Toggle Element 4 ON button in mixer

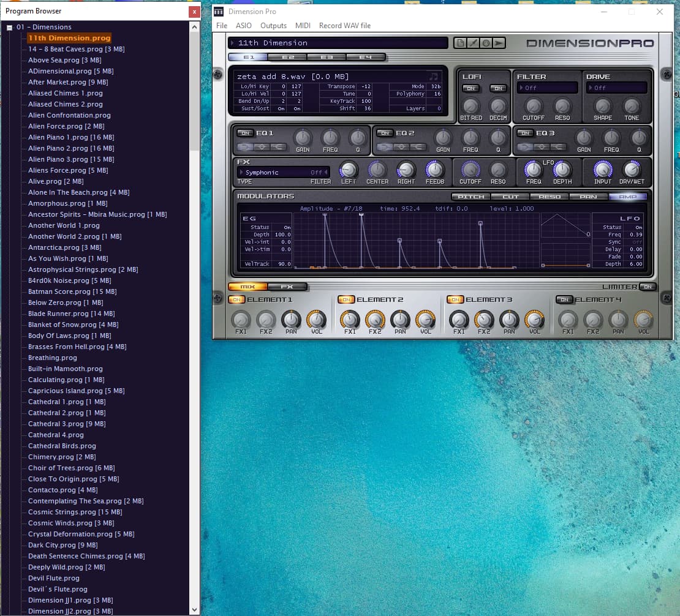pos(564,299)
